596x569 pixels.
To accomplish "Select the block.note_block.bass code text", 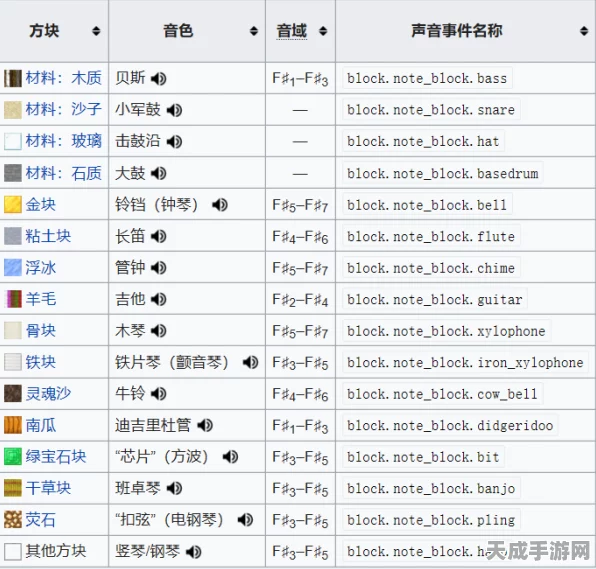I will pos(427,78).
